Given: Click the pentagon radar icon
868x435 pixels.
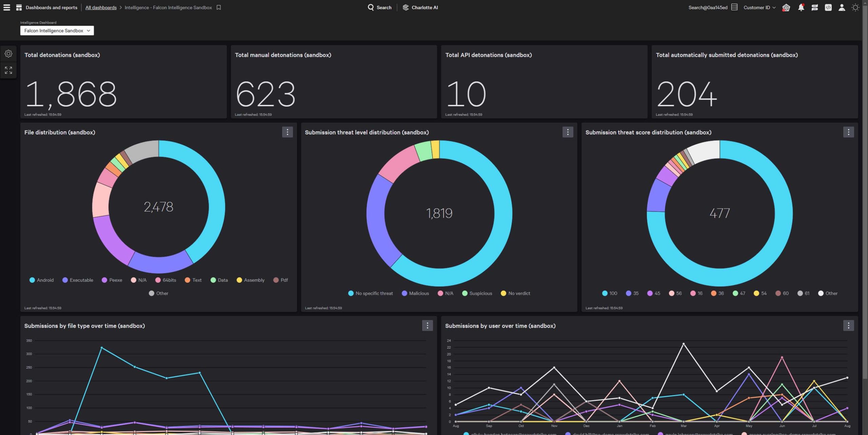Looking at the screenshot, I should (786, 7).
